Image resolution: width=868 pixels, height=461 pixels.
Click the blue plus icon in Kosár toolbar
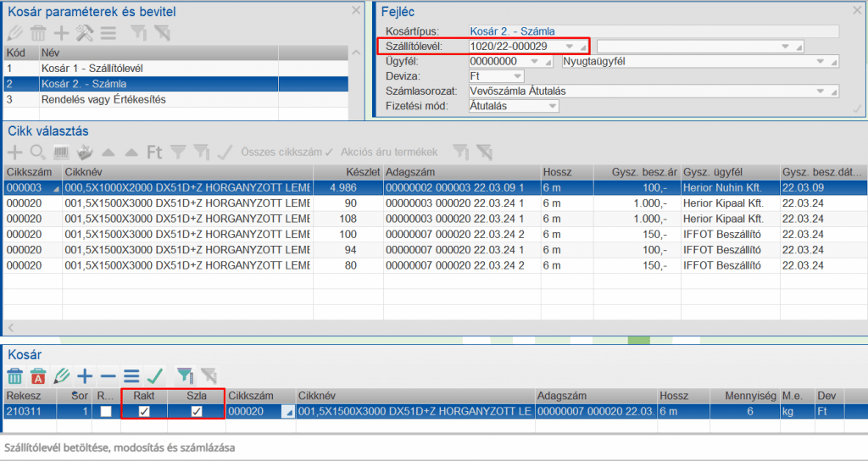[85, 375]
